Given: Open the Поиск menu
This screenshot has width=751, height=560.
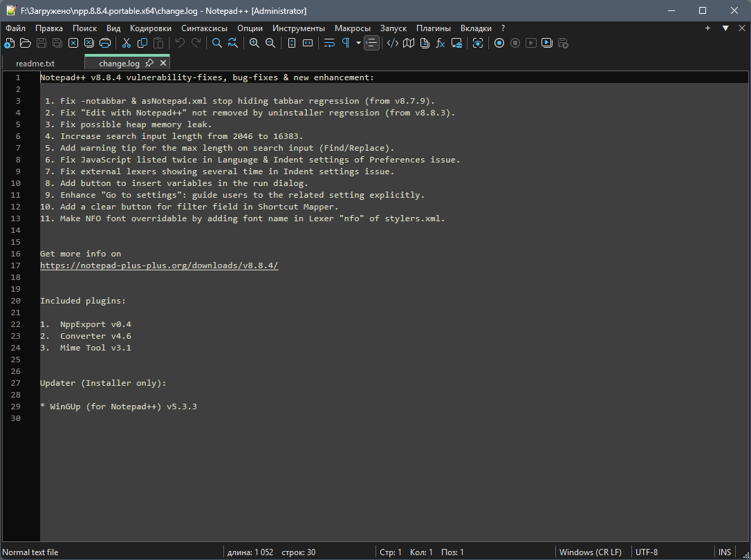Looking at the screenshot, I should [85, 28].
